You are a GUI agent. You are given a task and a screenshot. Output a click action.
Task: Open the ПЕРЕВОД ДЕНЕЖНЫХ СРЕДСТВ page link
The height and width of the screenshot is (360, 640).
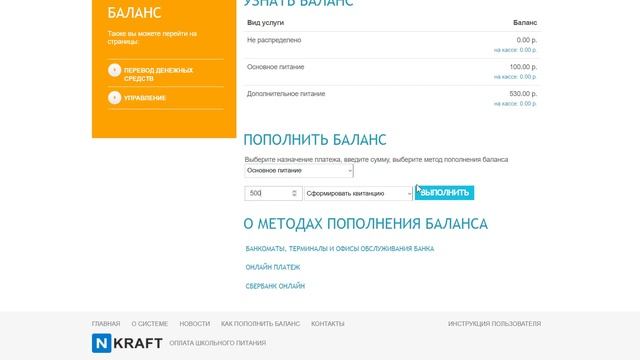point(158,74)
